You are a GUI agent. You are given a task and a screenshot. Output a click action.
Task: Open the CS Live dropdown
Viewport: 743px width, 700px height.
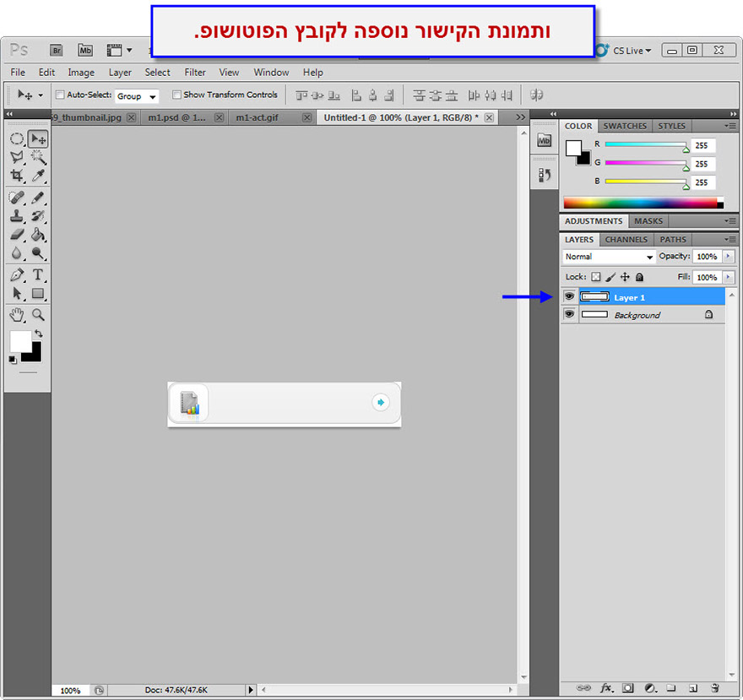click(632, 50)
